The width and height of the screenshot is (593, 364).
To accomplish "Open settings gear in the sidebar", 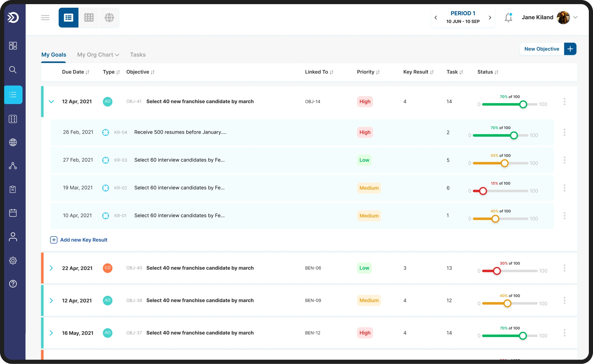I will pos(13,261).
